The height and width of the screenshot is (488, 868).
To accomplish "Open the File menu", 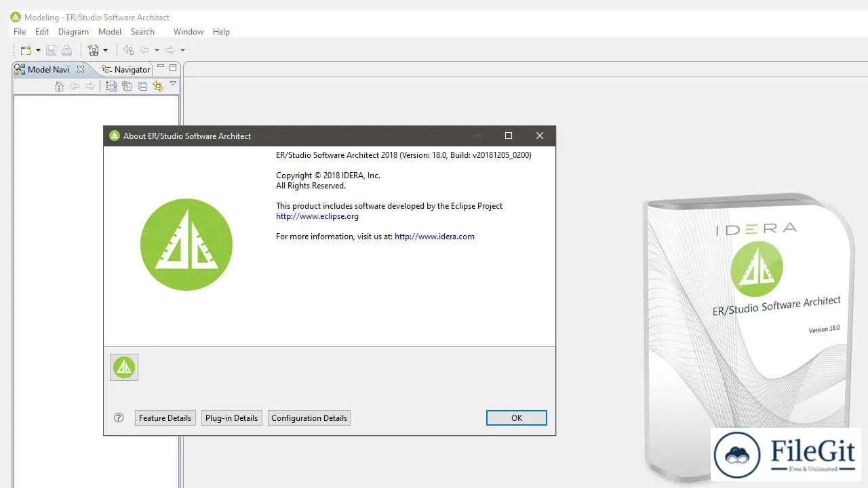I will click(20, 32).
